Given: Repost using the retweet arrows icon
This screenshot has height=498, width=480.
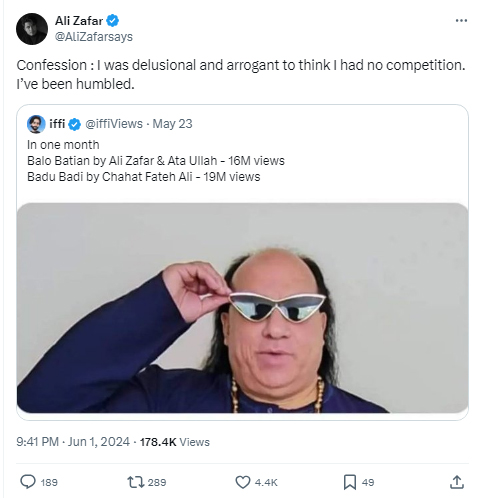Looking at the screenshot, I should coord(135,482).
